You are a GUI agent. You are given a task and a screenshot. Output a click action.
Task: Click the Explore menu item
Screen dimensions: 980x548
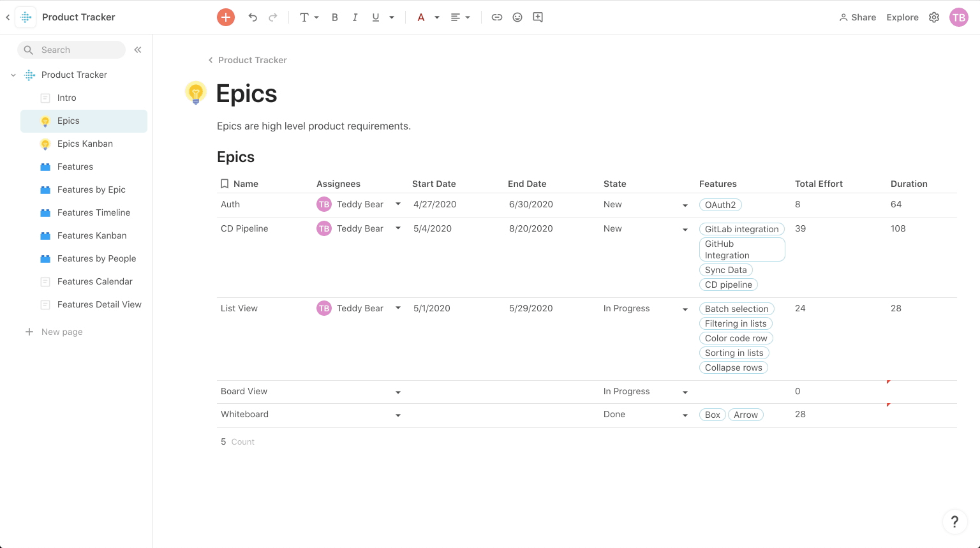[902, 17]
